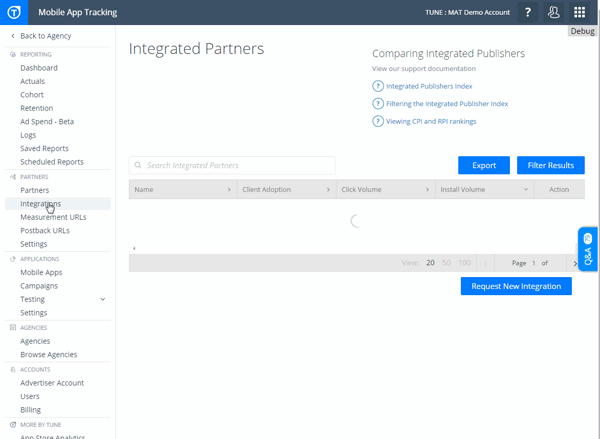Click help icon beside Filtering the Integrated Publisher Index

(x=378, y=104)
